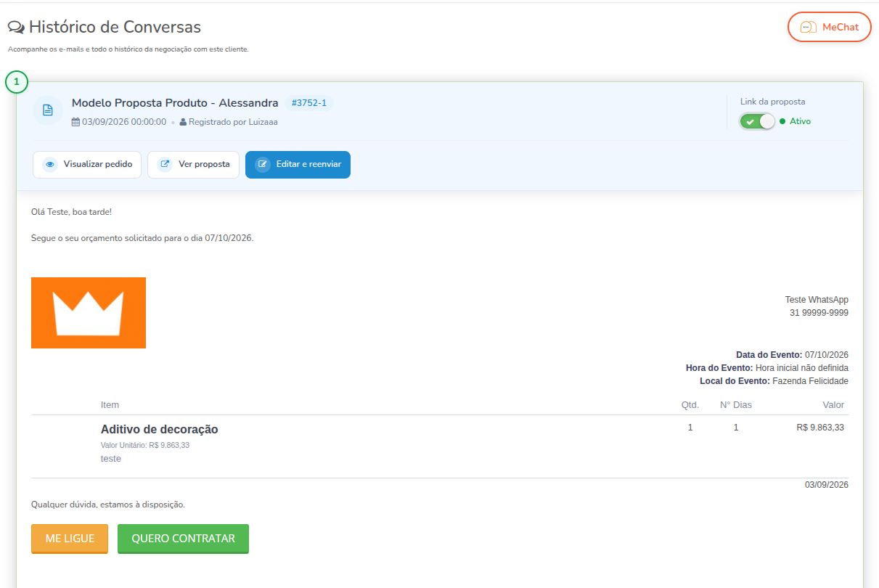This screenshot has width=879, height=588.
Task: Select Editar e reenviar
Action: (298, 165)
